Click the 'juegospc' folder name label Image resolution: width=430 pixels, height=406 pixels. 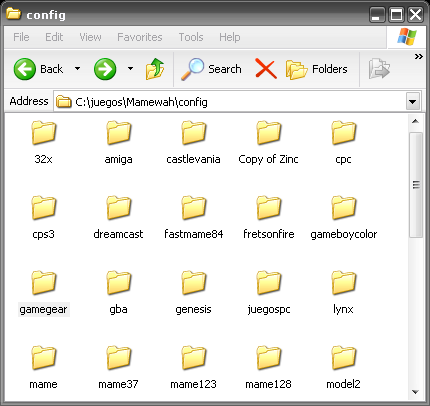click(269, 310)
